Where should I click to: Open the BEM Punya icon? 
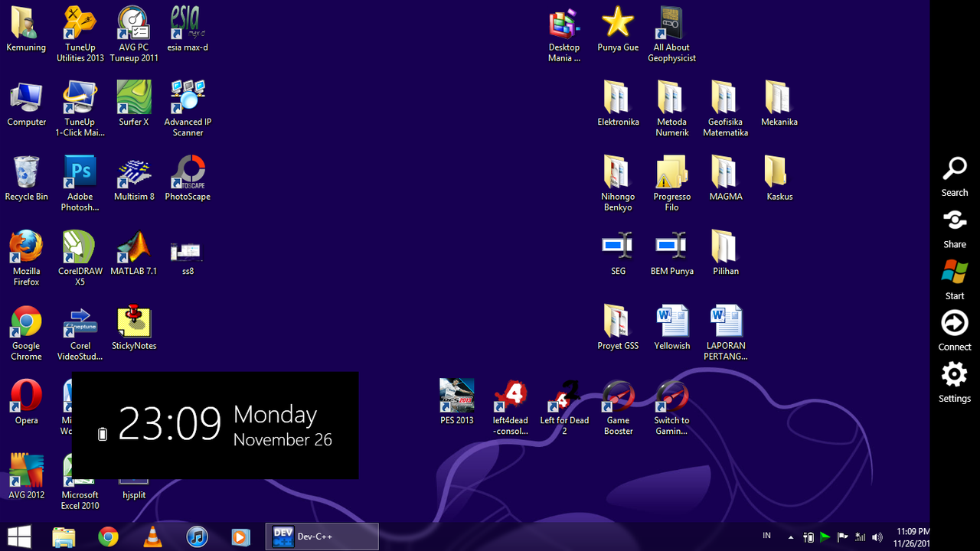tap(671, 253)
